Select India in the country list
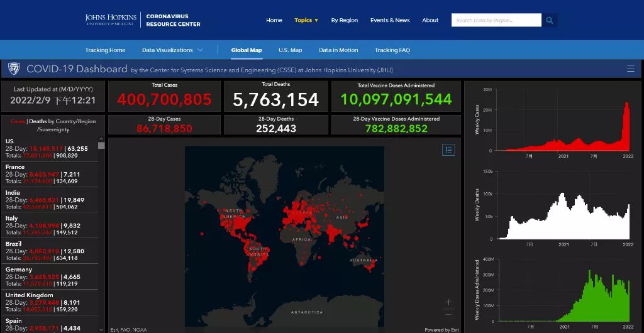 tap(50, 200)
